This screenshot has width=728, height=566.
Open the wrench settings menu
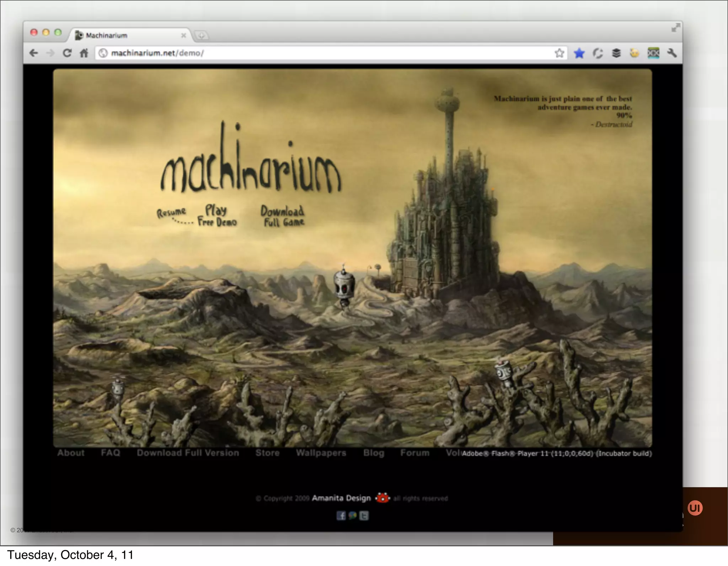tap(671, 53)
